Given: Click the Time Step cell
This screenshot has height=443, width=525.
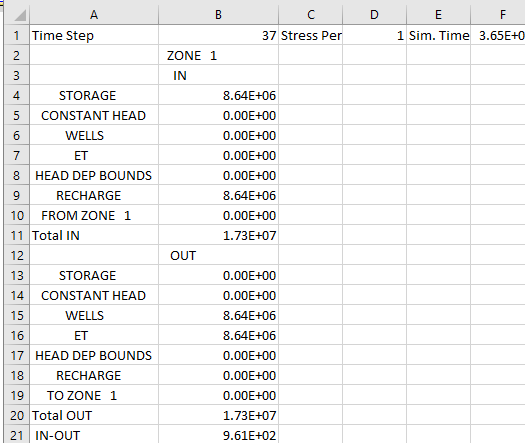Looking at the screenshot, I should tap(94, 35).
